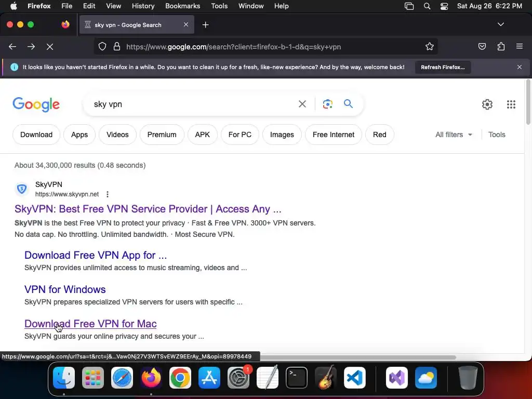Submit search with magnifier icon
Screen dimensions: 532x399
pyautogui.click(x=348, y=104)
